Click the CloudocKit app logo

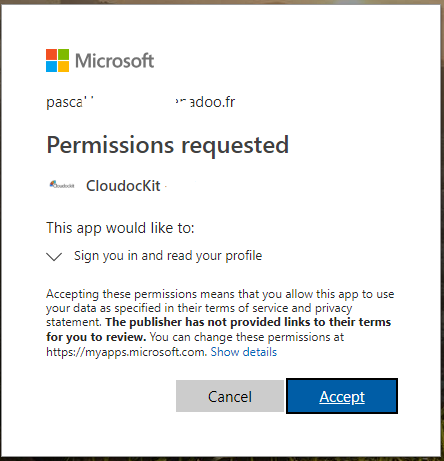tap(62, 185)
